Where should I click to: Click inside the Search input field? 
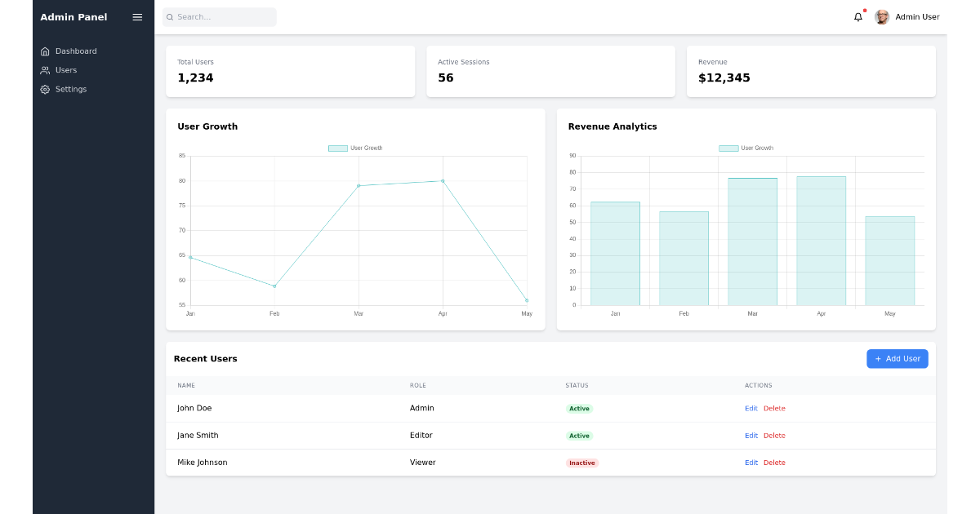(x=219, y=16)
